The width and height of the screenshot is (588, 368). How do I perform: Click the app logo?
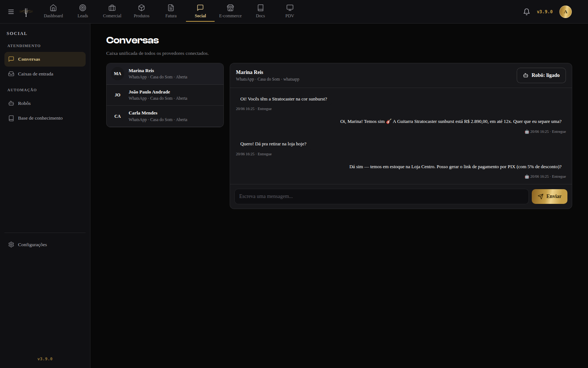26,12
